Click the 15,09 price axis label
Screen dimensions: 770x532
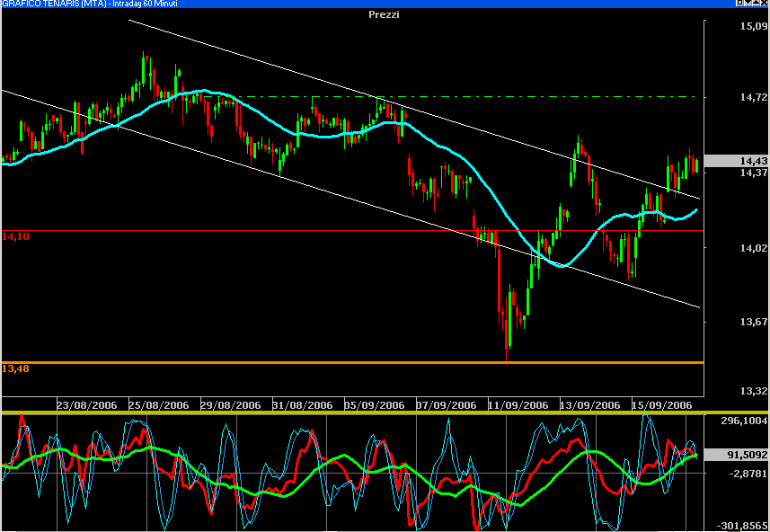point(754,26)
